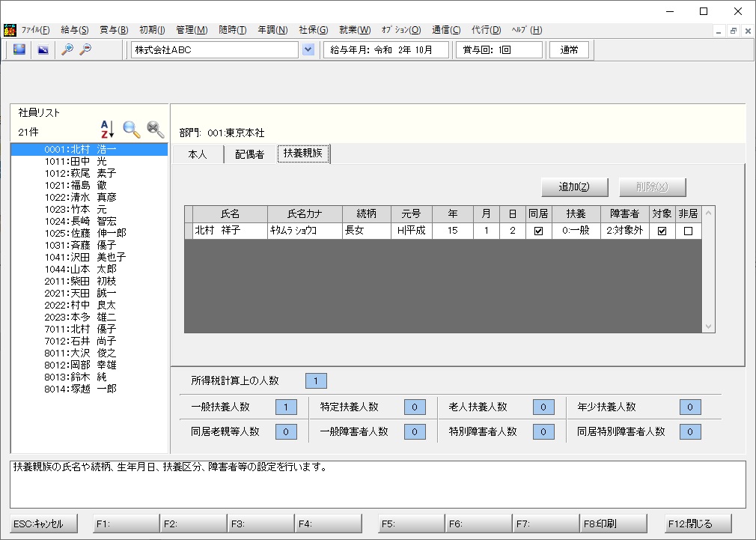Open the 賞与(B) menu
The image size is (756, 540).
[114, 30]
